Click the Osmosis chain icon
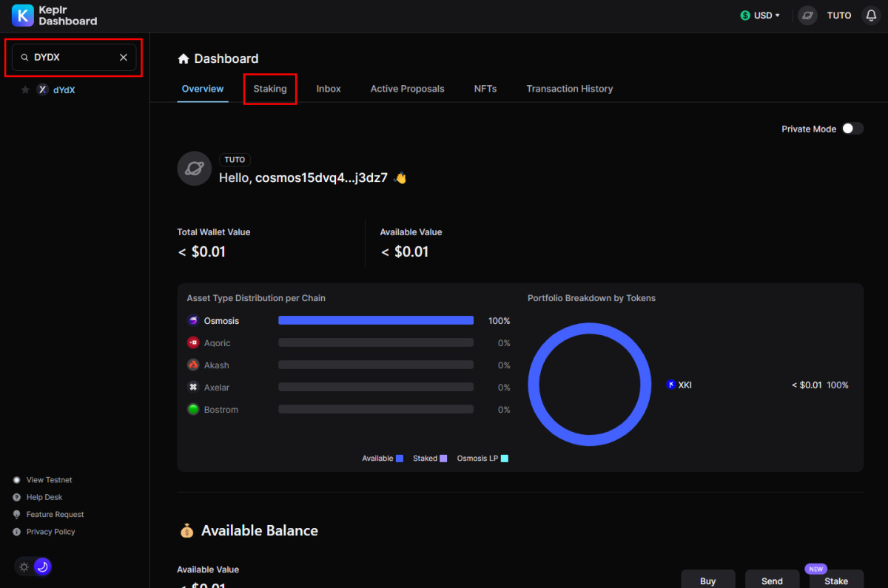 [193, 321]
